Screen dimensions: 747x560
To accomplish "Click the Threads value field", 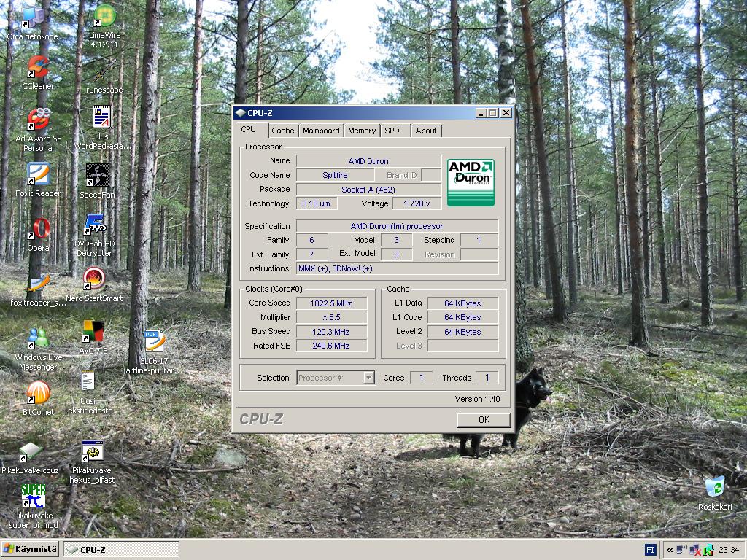I will coord(487,378).
